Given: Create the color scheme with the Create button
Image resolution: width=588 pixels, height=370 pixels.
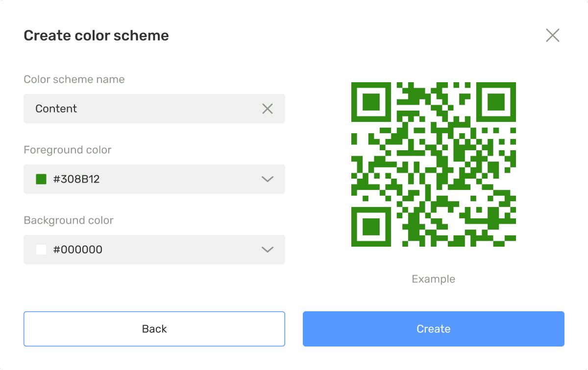Looking at the screenshot, I should [x=434, y=329].
